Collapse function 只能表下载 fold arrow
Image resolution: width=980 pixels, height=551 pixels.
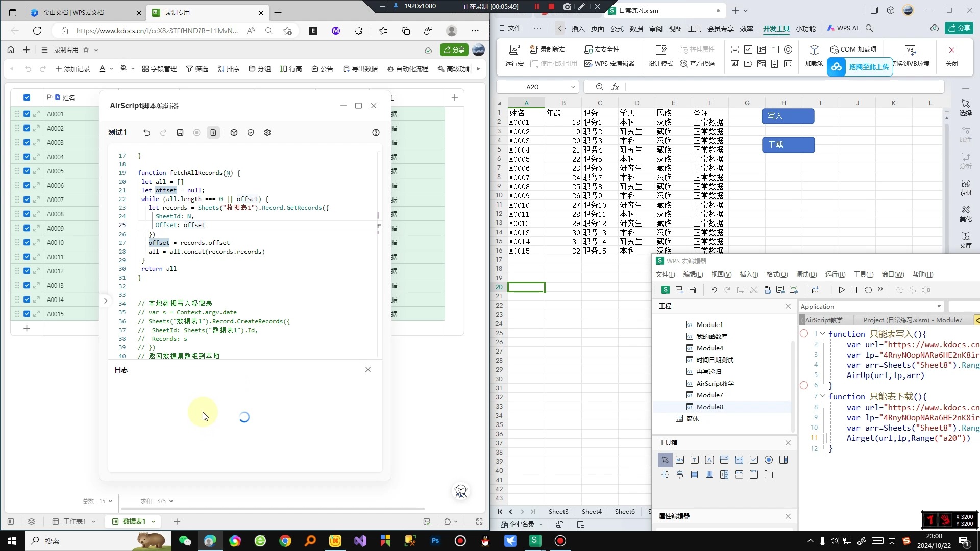point(823,396)
